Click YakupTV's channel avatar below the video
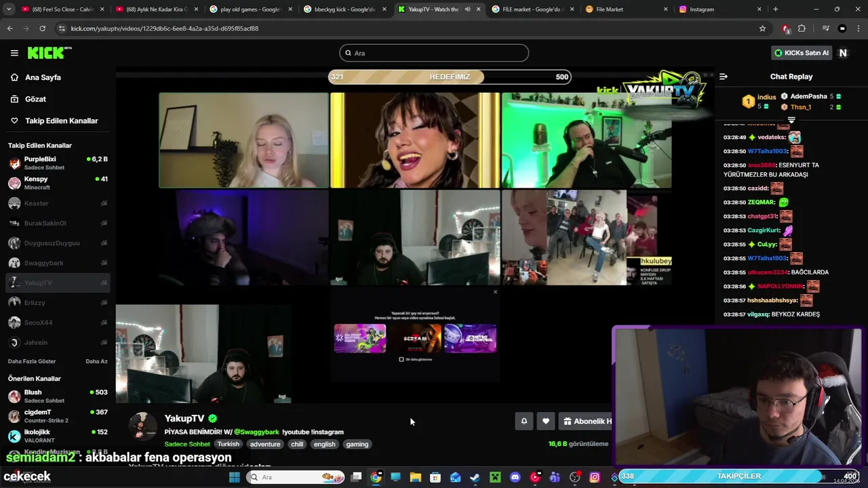This screenshot has height=488, width=868. [142, 426]
